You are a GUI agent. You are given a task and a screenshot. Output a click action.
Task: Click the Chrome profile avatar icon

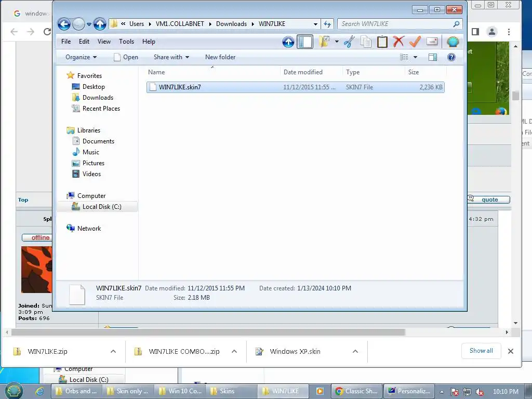pos(491,32)
